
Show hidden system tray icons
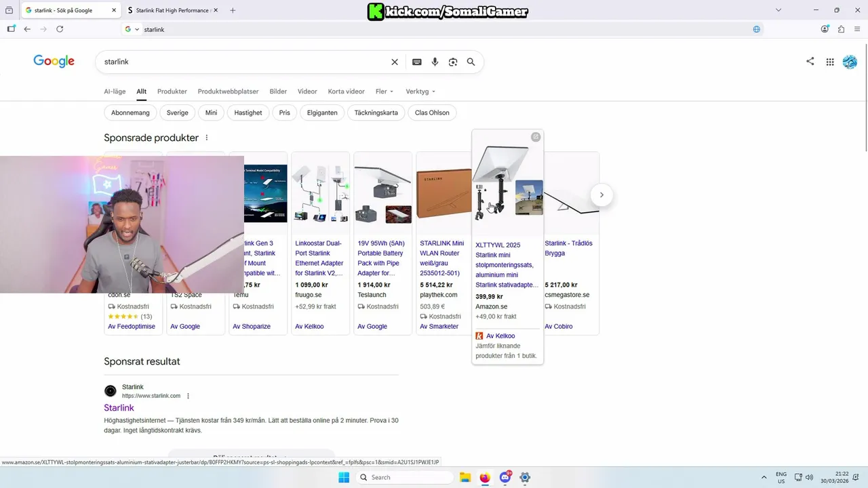coord(764,477)
